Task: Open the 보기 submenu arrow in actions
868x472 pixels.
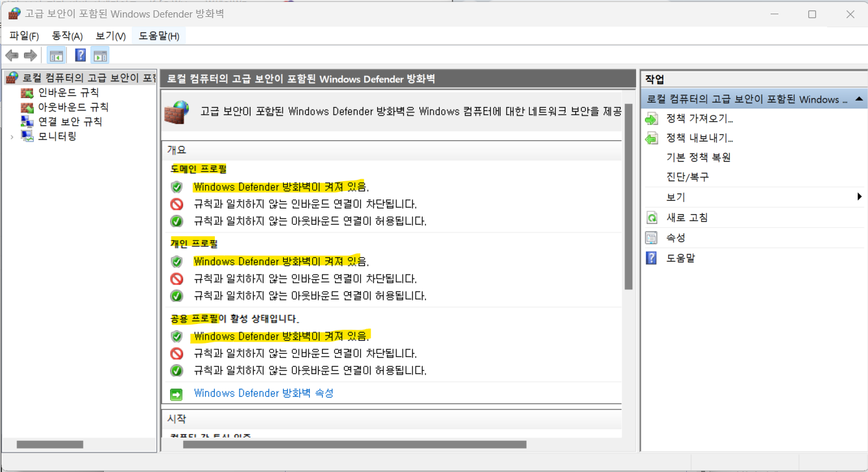Action: [x=859, y=197]
